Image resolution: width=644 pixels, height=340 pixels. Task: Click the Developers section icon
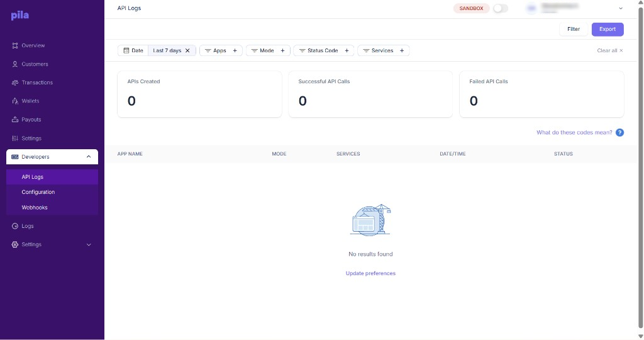15,157
